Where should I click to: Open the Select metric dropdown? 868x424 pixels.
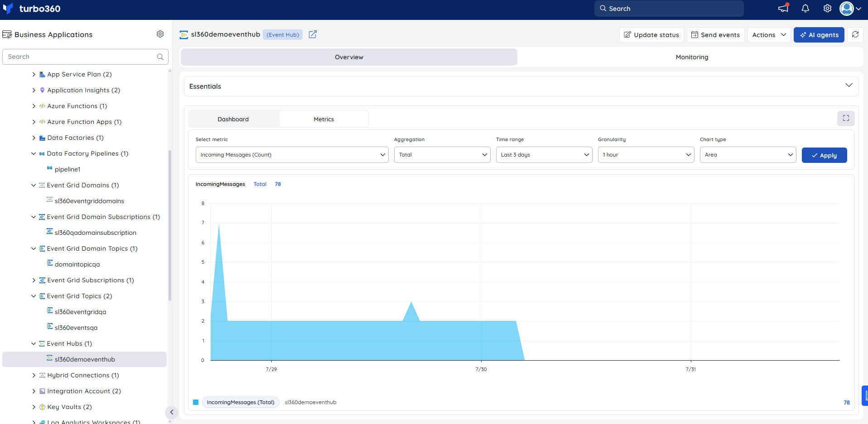click(292, 155)
